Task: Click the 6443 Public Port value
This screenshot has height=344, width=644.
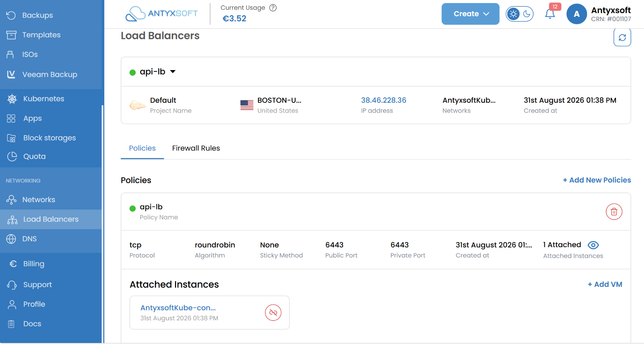Action: tap(334, 245)
